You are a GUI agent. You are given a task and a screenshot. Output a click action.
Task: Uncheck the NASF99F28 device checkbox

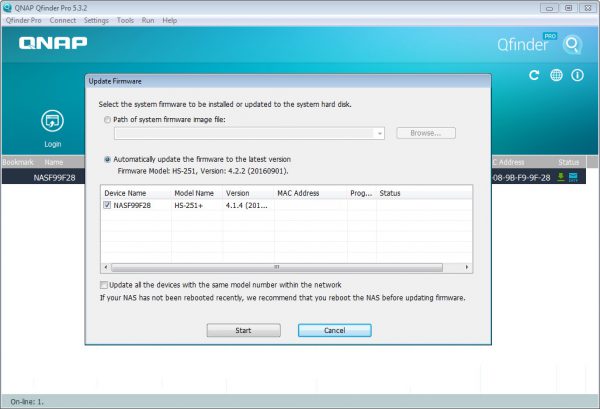click(x=107, y=205)
